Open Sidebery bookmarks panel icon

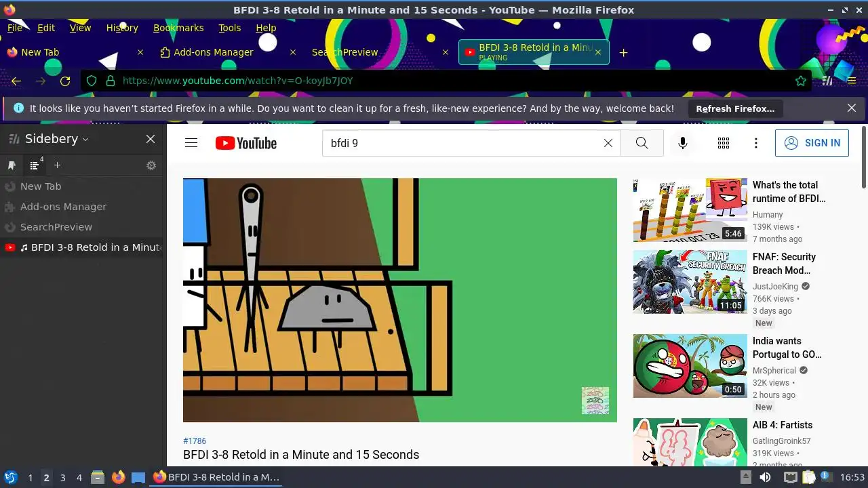(12, 165)
